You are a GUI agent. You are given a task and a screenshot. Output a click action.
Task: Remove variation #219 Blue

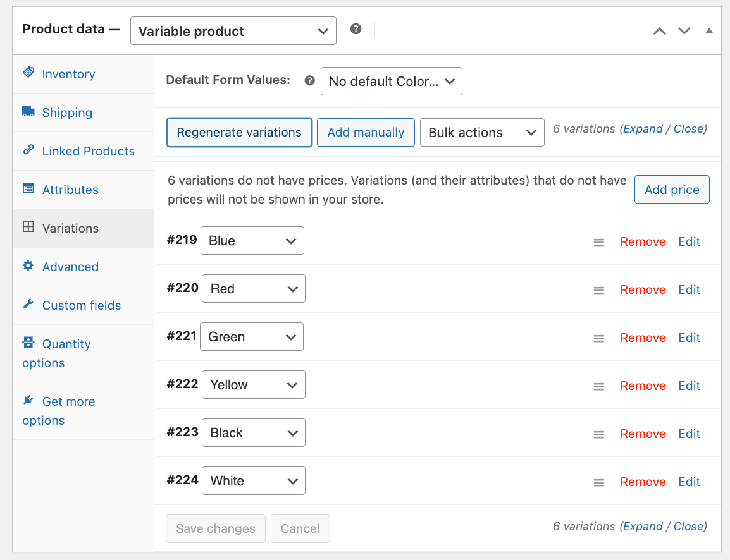(x=643, y=242)
